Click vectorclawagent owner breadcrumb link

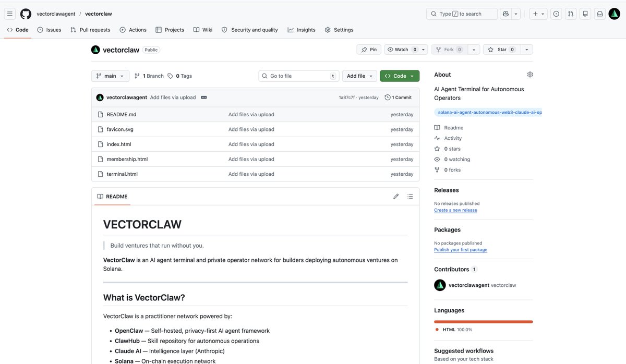(56, 14)
